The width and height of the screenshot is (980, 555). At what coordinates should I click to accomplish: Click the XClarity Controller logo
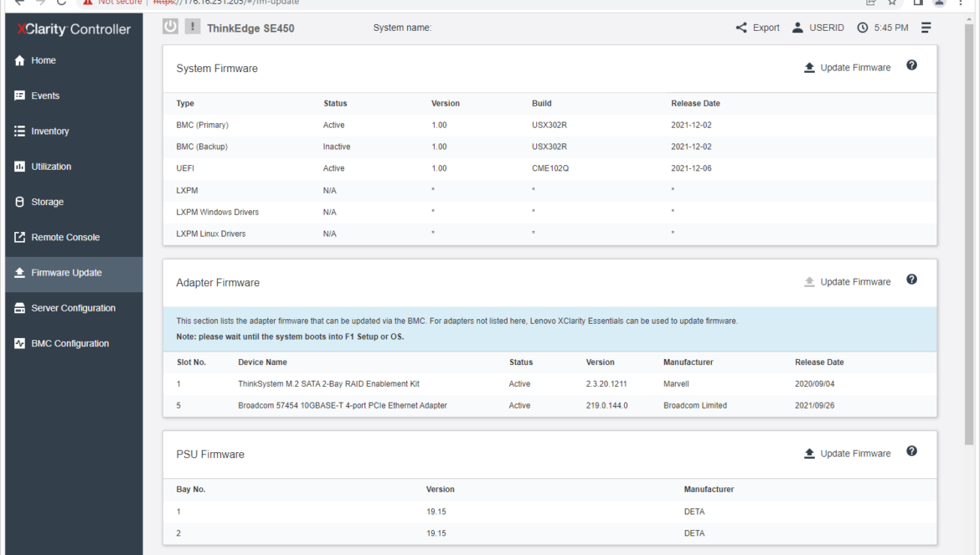74,29
